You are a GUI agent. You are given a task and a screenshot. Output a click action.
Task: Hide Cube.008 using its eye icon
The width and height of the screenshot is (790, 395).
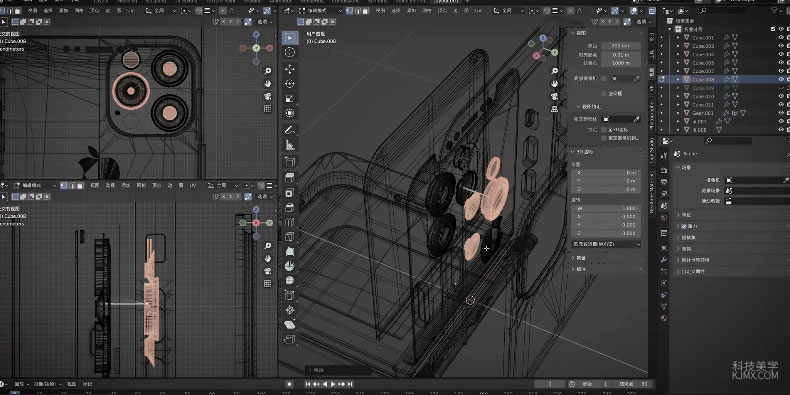(781, 79)
